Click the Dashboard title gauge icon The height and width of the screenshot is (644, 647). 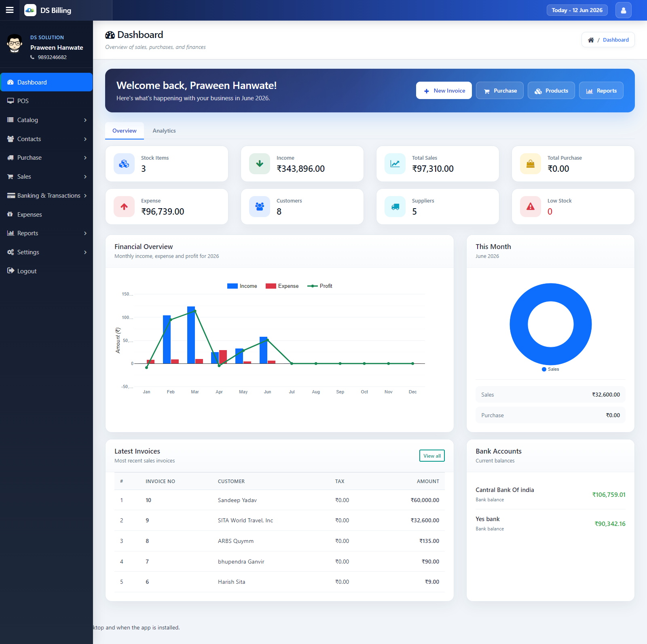click(110, 35)
